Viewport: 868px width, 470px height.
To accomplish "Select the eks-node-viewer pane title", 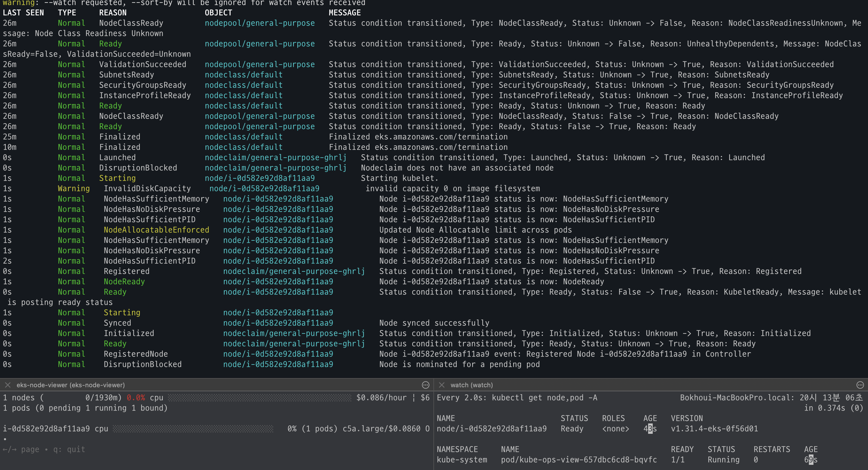I will (70, 385).
